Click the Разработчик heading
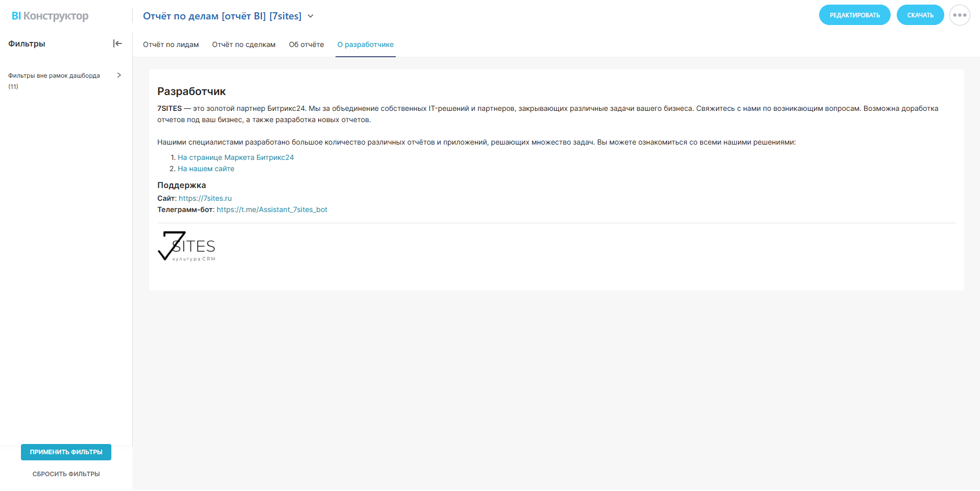 pos(192,91)
